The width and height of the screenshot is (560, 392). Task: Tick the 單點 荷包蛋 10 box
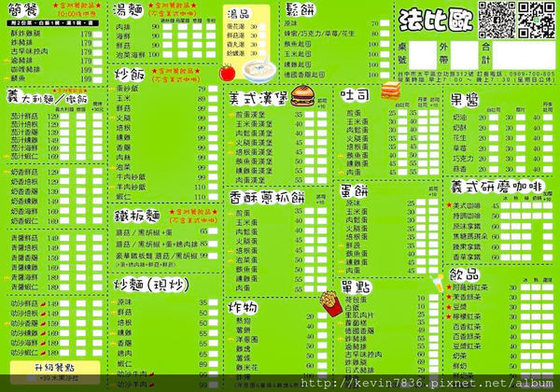point(434,298)
